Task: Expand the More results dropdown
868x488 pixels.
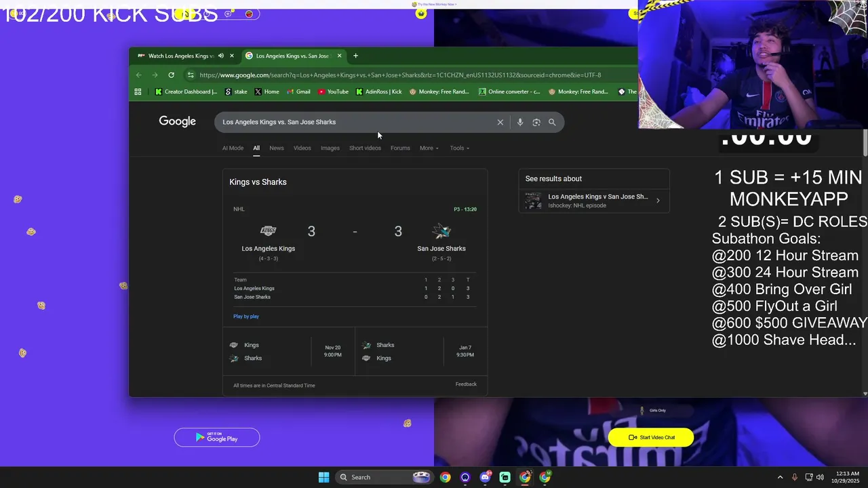Action: 429,148
